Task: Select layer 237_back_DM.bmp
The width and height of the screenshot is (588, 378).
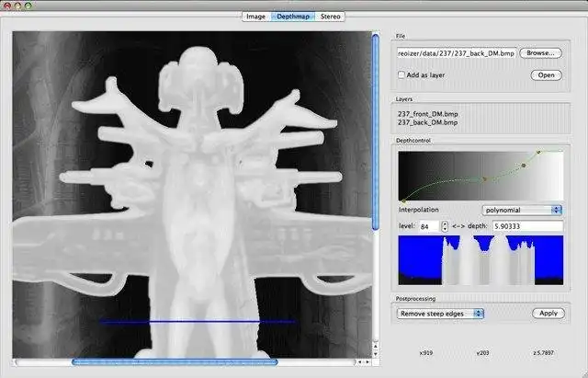Action: tap(427, 122)
